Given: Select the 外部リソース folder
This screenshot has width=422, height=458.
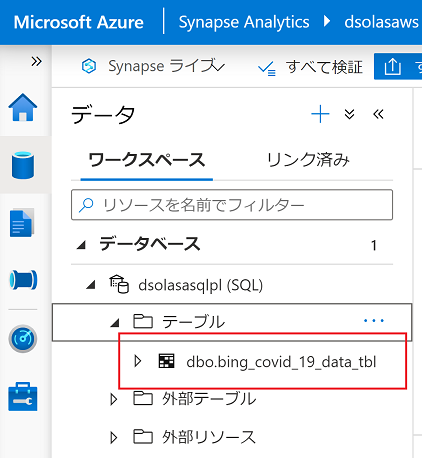Looking at the screenshot, I should pyautogui.click(x=209, y=437).
